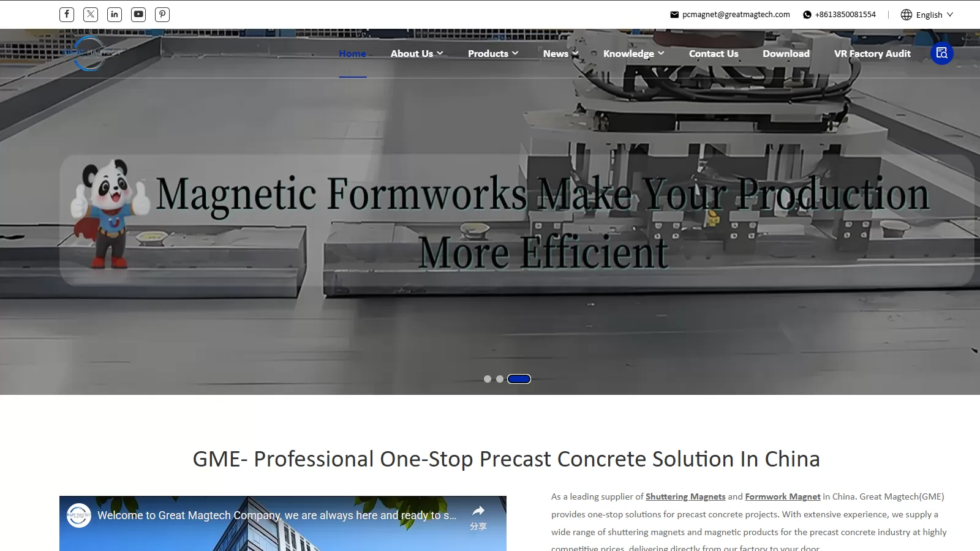
Task: Click the YouTube channel icon
Action: click(x=138, y=15)
